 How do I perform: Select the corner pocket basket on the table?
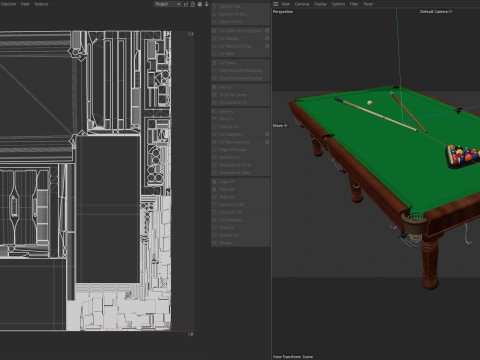pyautogui.click(x=414, y=223)
